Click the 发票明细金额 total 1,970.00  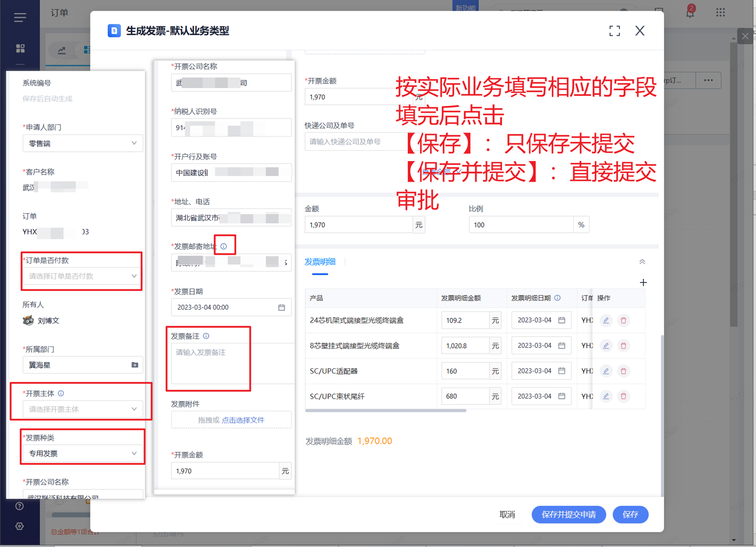(x=375, y=441)
